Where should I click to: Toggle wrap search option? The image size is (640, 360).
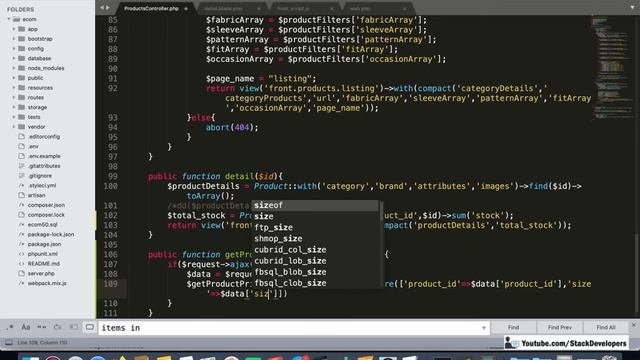click(x=58, y=327)
